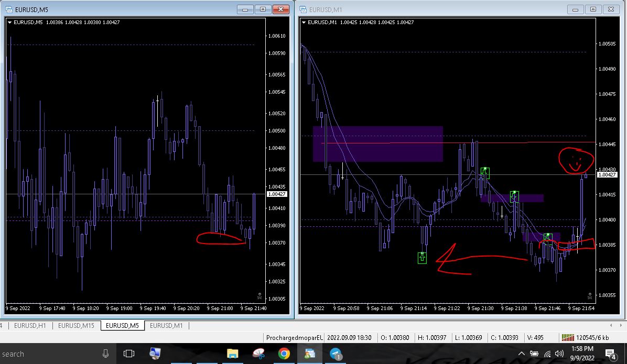This screenshot has width=627, height=364.
Task: Open Task View from the taskbar
Action: (129, 354)
